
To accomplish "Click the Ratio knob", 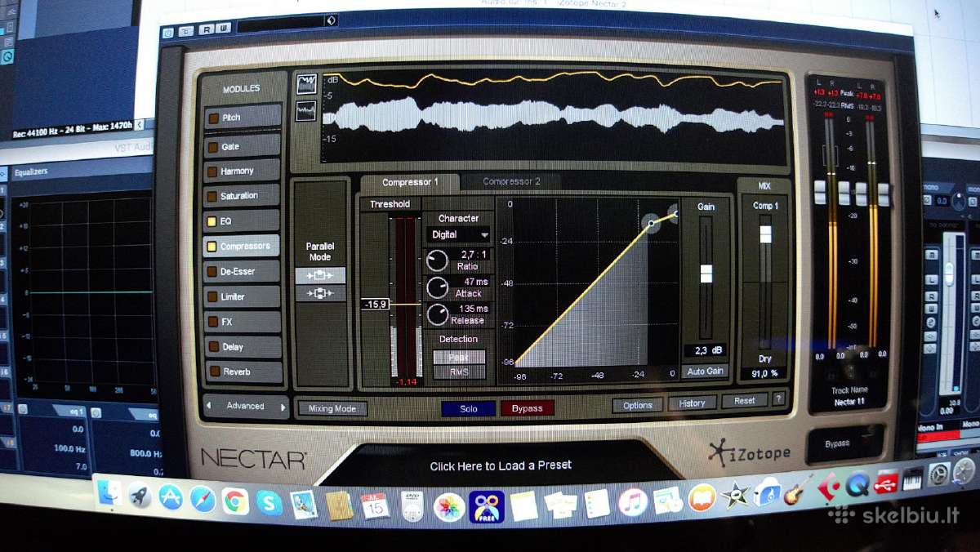I will tap(438, 260).
